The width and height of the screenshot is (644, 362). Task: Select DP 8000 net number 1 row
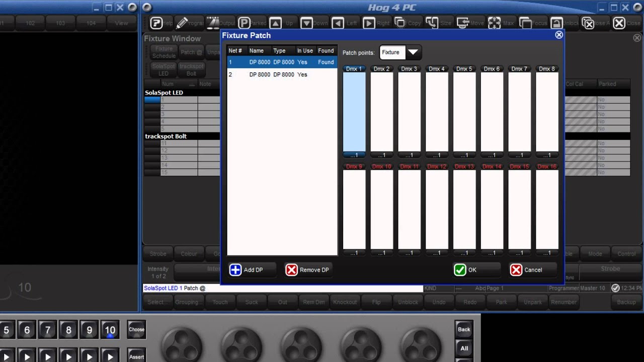point(282,62)
